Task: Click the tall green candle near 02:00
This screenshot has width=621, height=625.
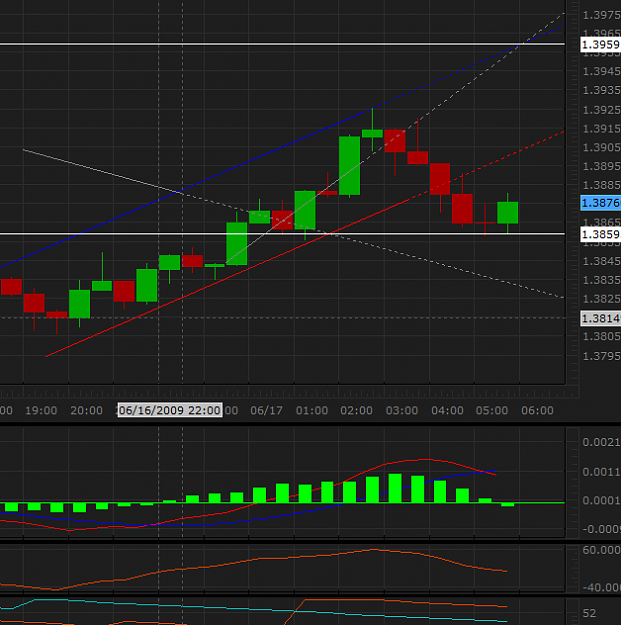Action: click(x=350, y=165)
